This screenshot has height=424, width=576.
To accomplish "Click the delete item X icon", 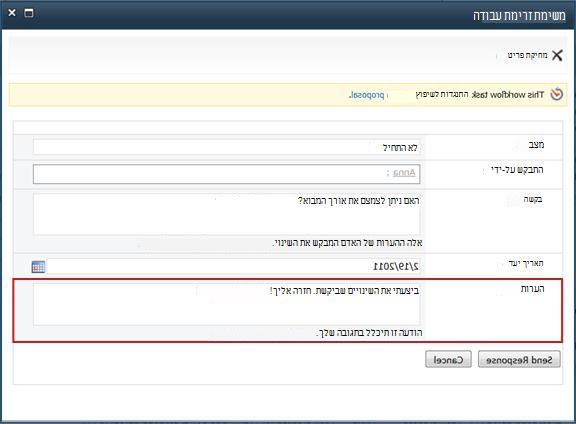I will (557, 55).
